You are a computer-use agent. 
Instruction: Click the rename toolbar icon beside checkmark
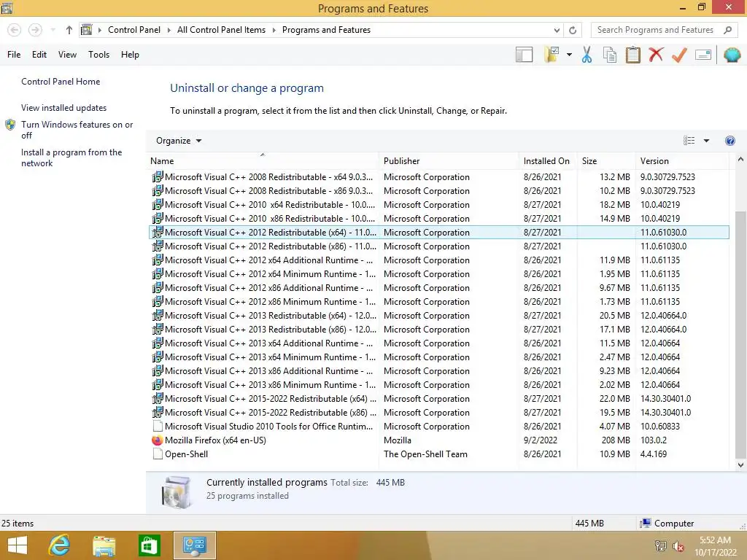click(703, 55)
